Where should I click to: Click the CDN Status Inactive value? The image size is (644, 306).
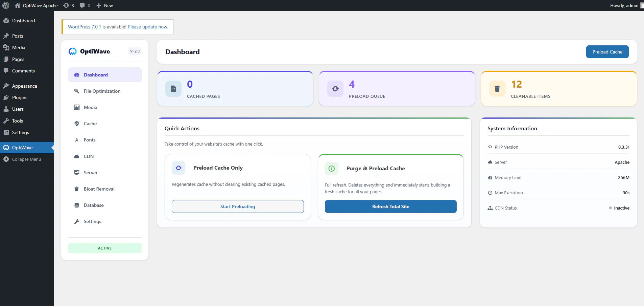(619, 208)
